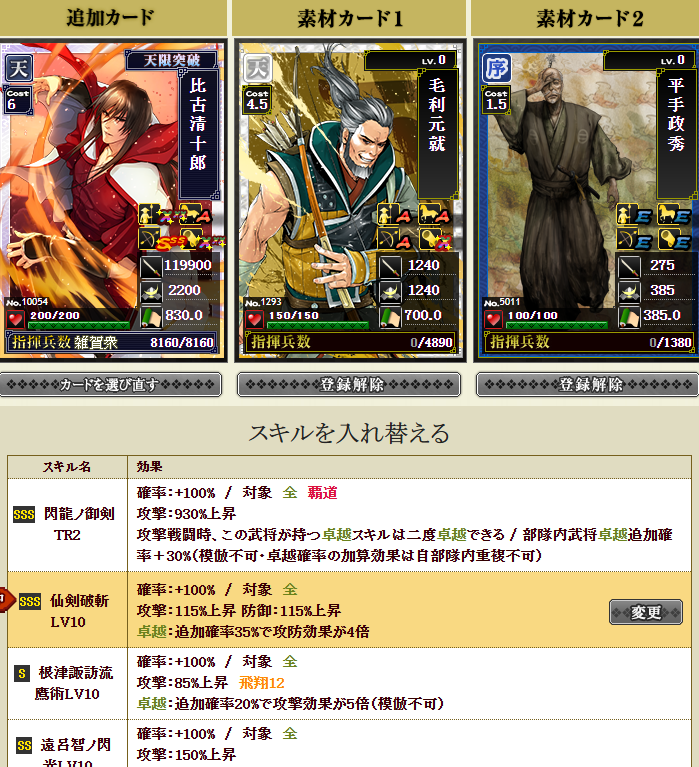
Task: Select the 比古清十郎 card portrait
Action: (111, 201)
